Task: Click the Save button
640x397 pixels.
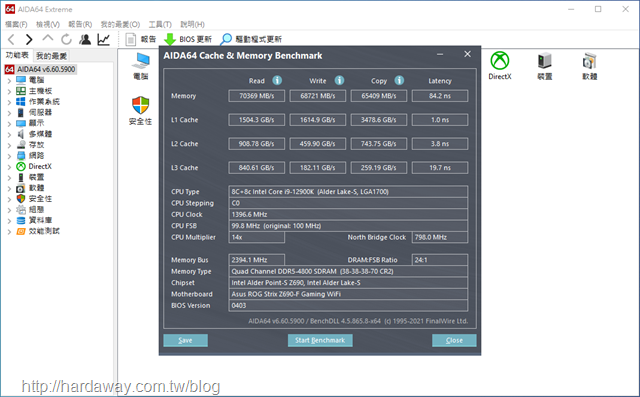Action: [x=185, y=340]
